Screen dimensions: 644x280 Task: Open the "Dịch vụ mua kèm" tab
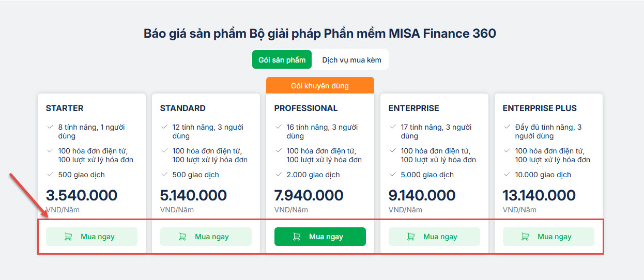351,60
